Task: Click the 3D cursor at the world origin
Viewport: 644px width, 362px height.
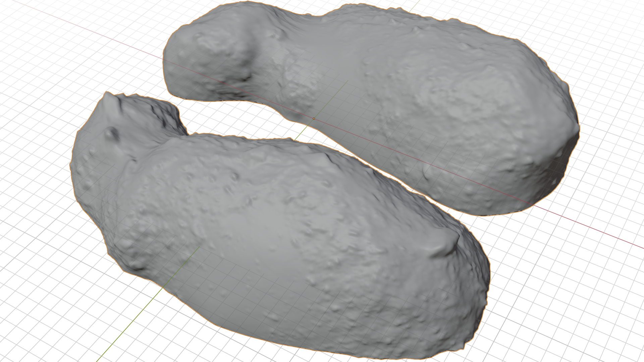Action: point(314,119)
